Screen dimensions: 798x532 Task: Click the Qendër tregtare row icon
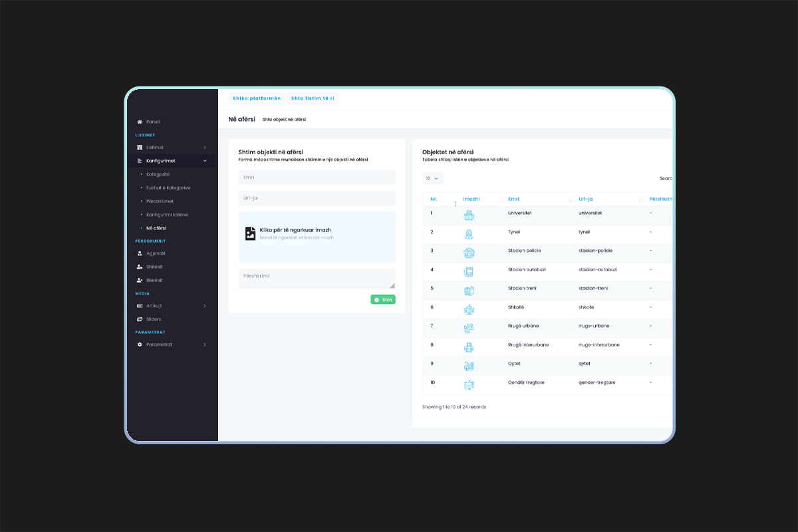[x=469, y=384]
